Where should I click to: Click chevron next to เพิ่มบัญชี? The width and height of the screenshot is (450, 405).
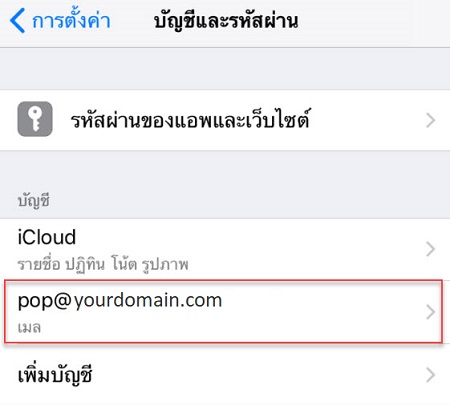(x=431, y=375)
